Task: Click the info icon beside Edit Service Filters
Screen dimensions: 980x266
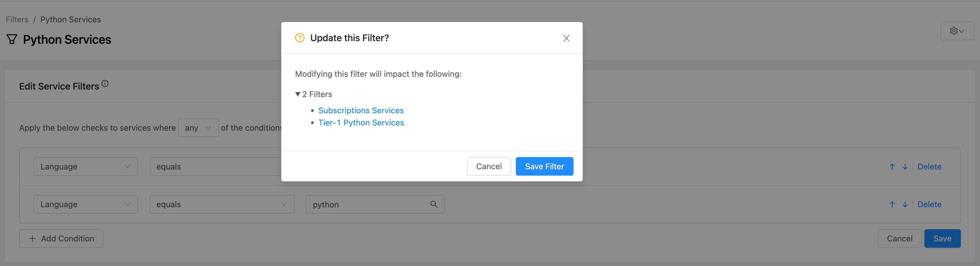Action: [x=105, y=84]
